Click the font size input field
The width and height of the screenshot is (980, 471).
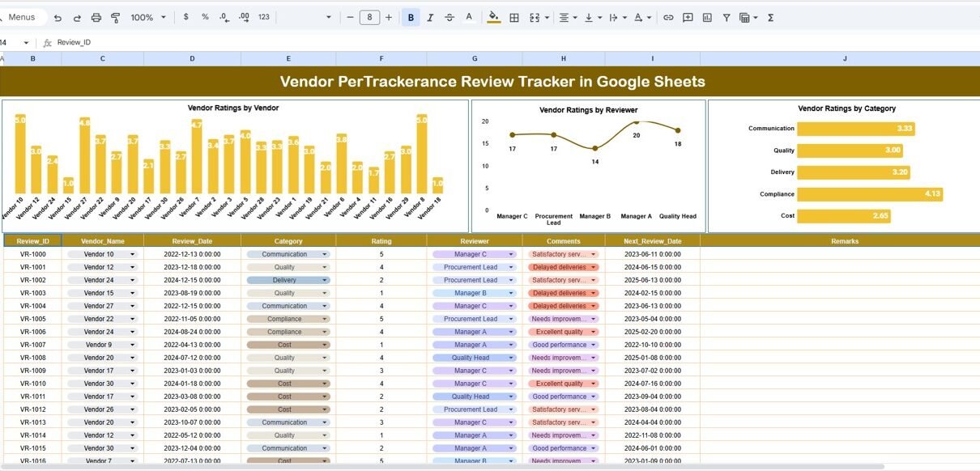click(369, 17)
